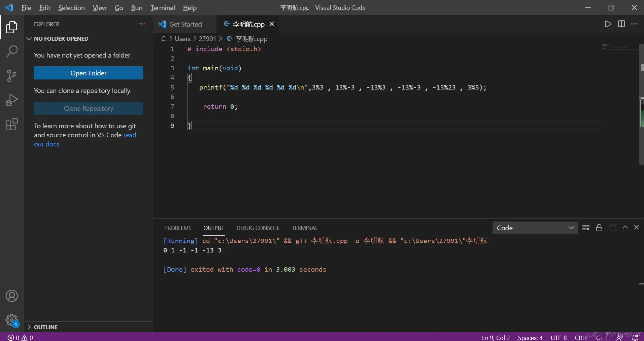644x341 pixels.
Task: Open the Edit menu
Action: (x=45, y=7)
